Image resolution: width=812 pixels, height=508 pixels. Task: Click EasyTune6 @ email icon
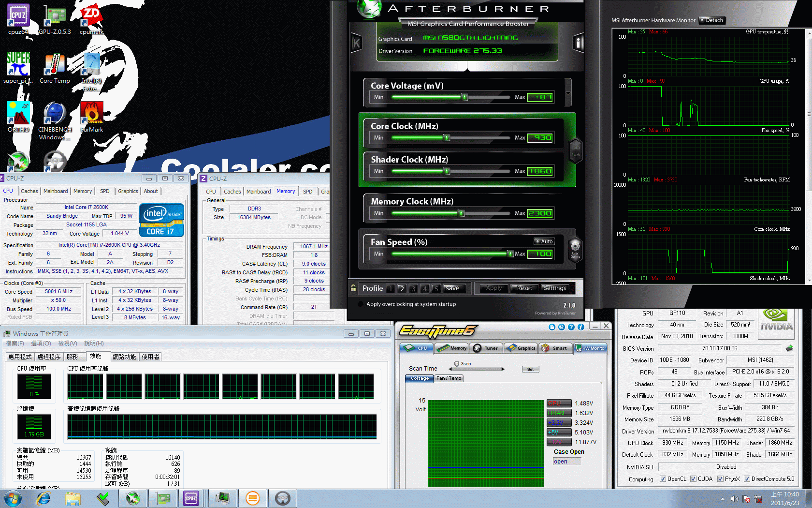pos(562,327)
